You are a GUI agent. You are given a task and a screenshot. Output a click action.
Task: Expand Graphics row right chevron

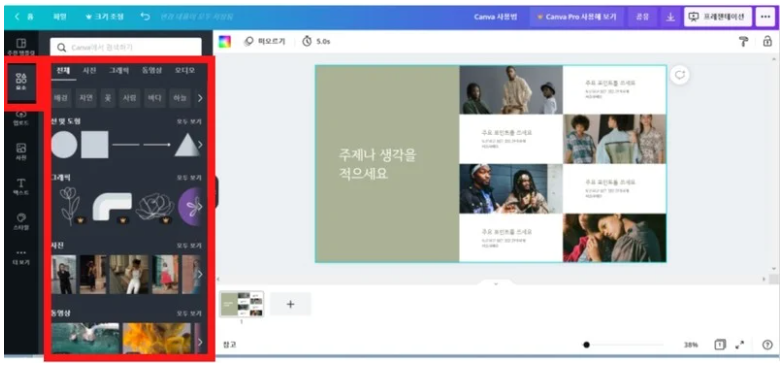coord(199,206)
